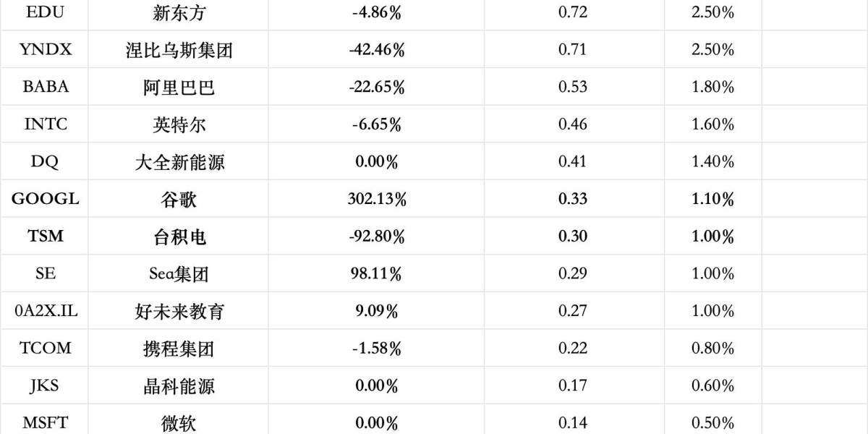868x434 pixels.
Task: Select the Sea集团 name cell
Action: point(179,273)
